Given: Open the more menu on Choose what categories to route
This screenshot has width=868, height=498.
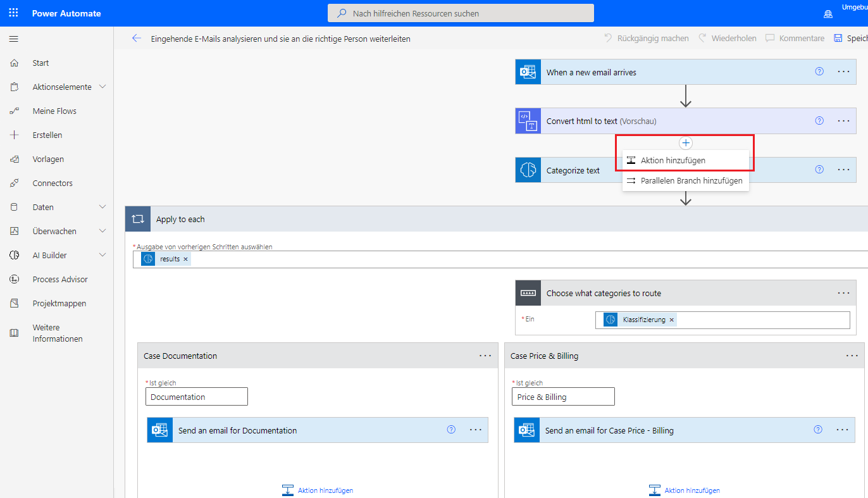Looking at the screenshot, I should click(x=843, y=292).
